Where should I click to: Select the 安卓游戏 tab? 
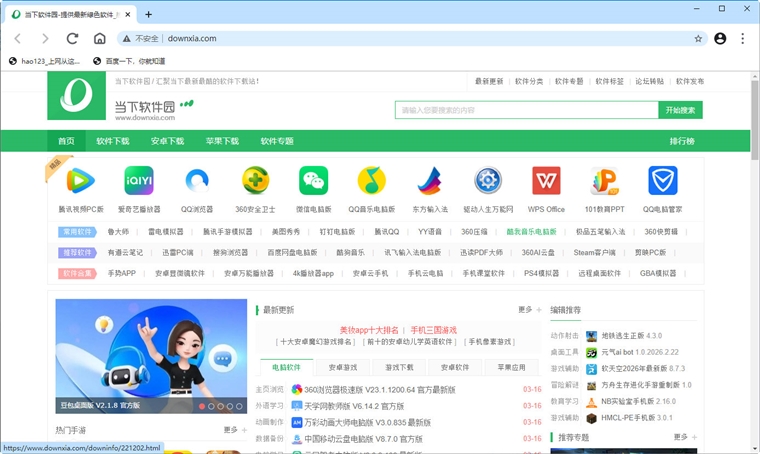[x=343, y=367]
